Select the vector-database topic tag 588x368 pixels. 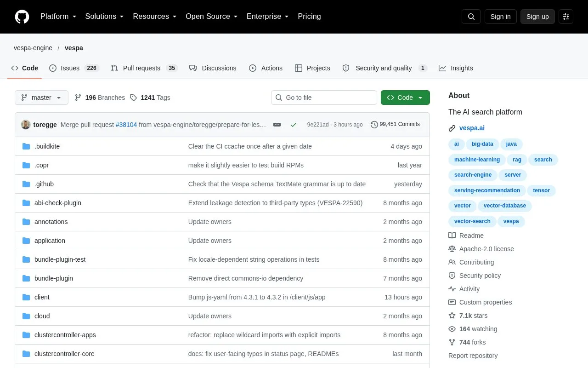(505, 206)
